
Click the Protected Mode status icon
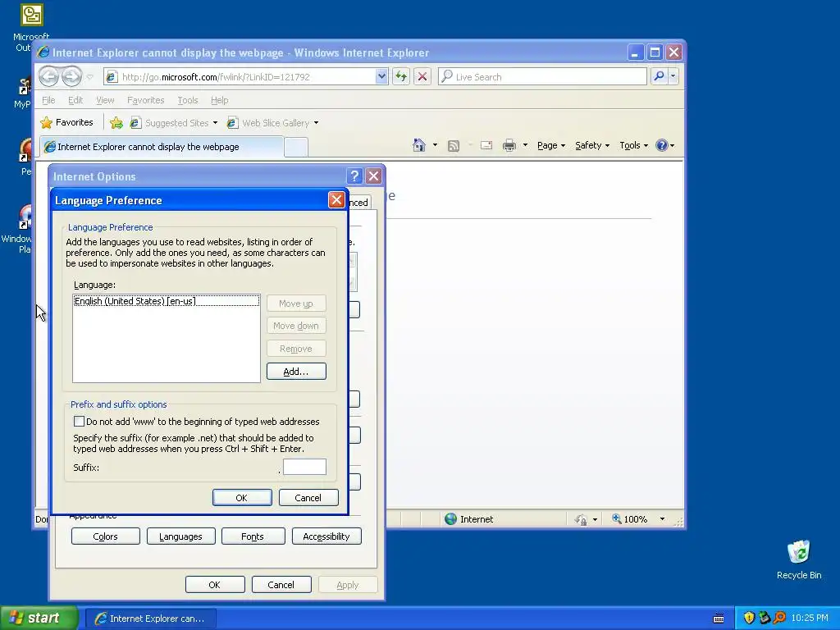581,519
